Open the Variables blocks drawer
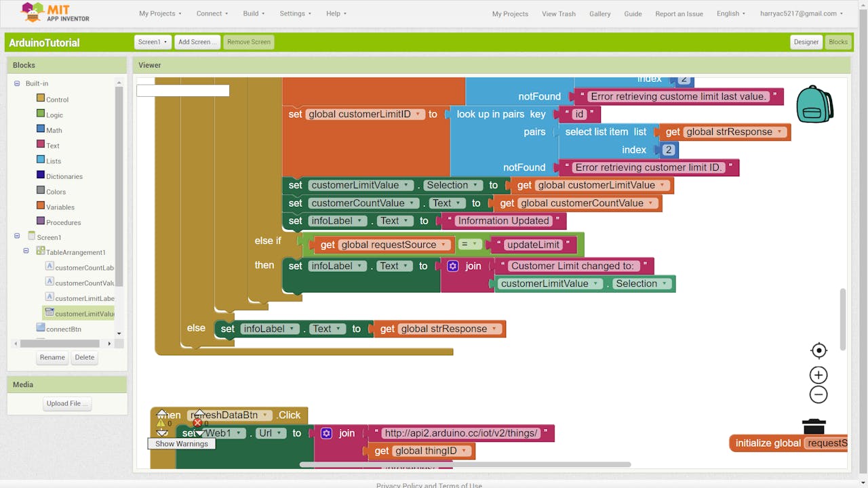The image size is (868, 488). click(60, 207)
